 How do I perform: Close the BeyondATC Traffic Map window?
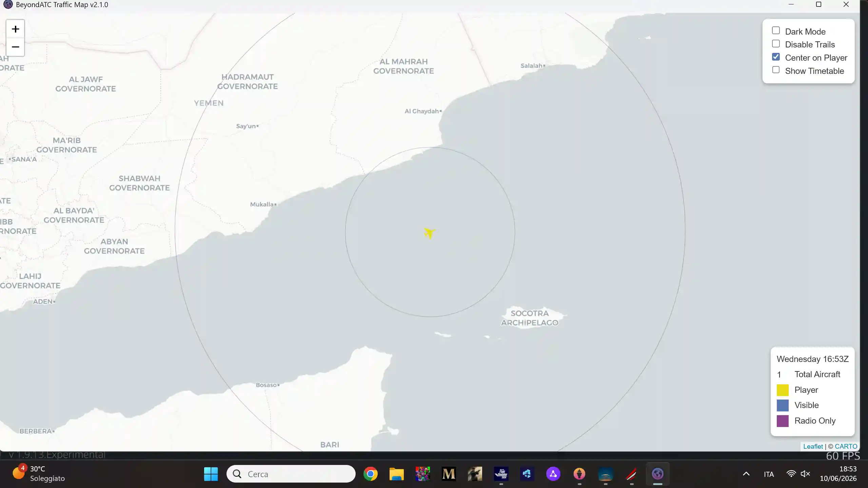click(846, 4)
